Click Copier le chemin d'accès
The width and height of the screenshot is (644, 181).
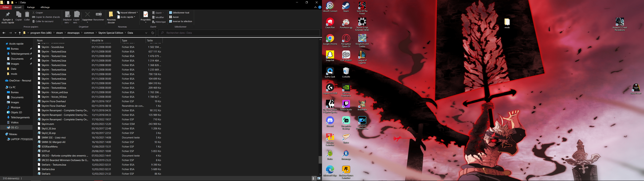46,17
